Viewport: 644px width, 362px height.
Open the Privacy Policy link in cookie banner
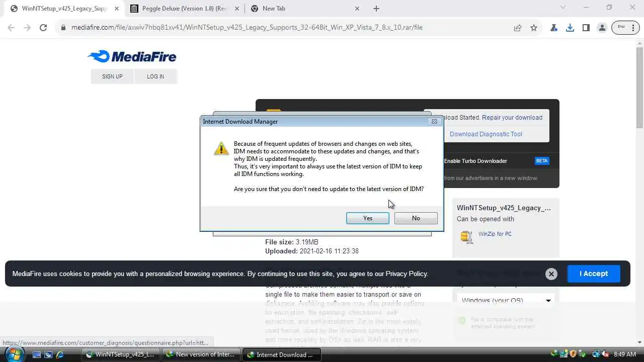pos(407,274)
